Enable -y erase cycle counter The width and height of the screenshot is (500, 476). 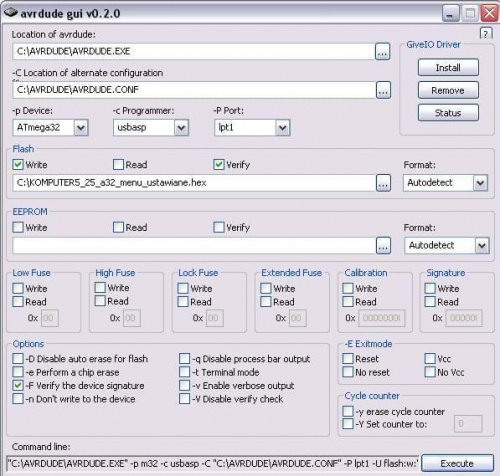(348, 411)
